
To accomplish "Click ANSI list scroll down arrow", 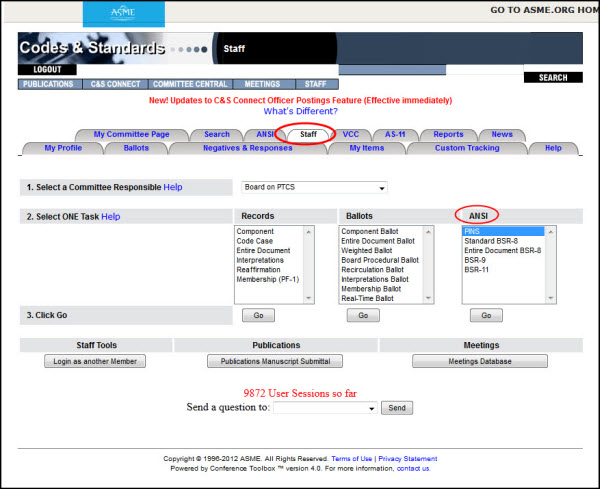I will [551, 298].
